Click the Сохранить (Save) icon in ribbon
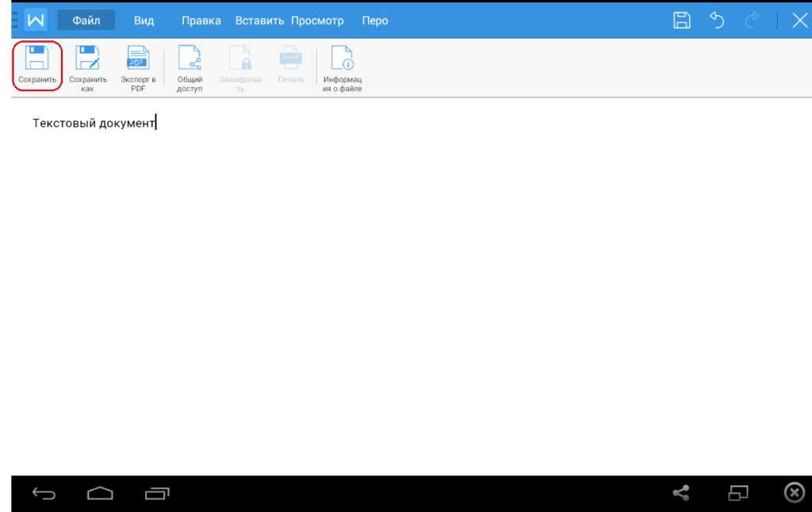 click(37, 60)
